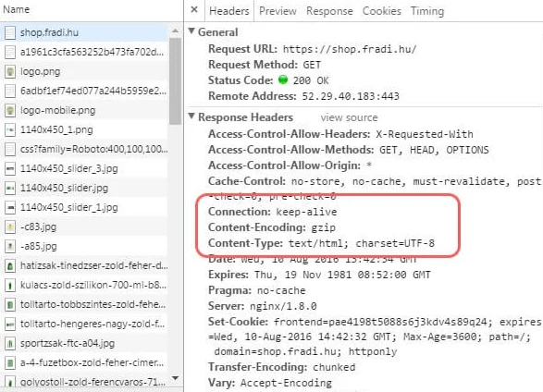The height and width of the screenshot is (392, 543).
Task: Click the image icon beside -c83.jpg
Action: coord(10,227)
